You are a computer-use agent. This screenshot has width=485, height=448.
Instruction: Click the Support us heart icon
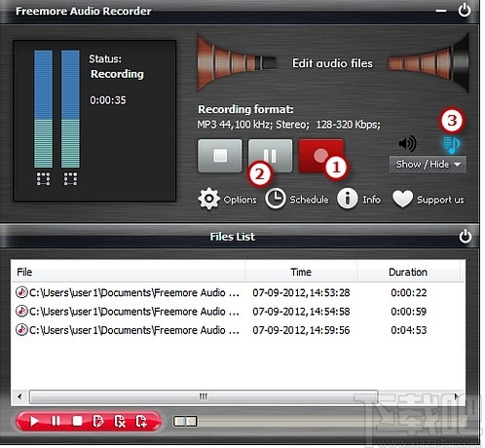coord(402,199)
